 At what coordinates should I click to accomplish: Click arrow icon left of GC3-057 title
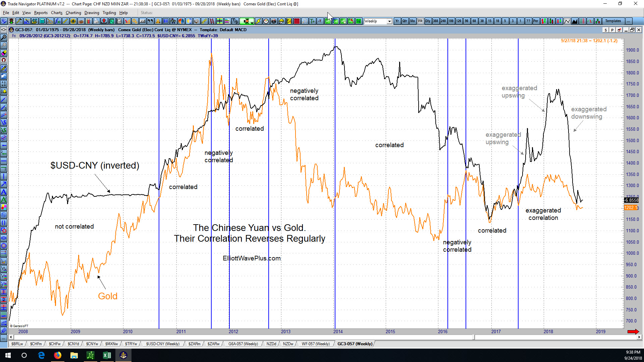click(x=4, y=30)
